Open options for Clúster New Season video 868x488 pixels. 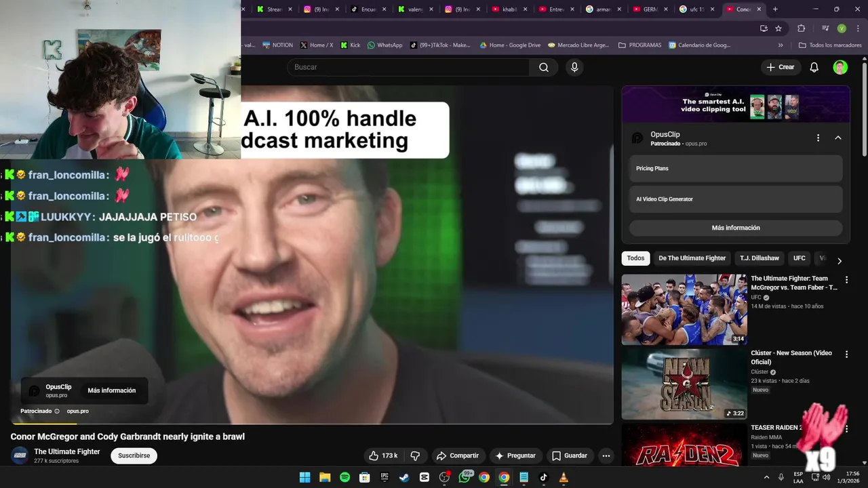(846, 354)
